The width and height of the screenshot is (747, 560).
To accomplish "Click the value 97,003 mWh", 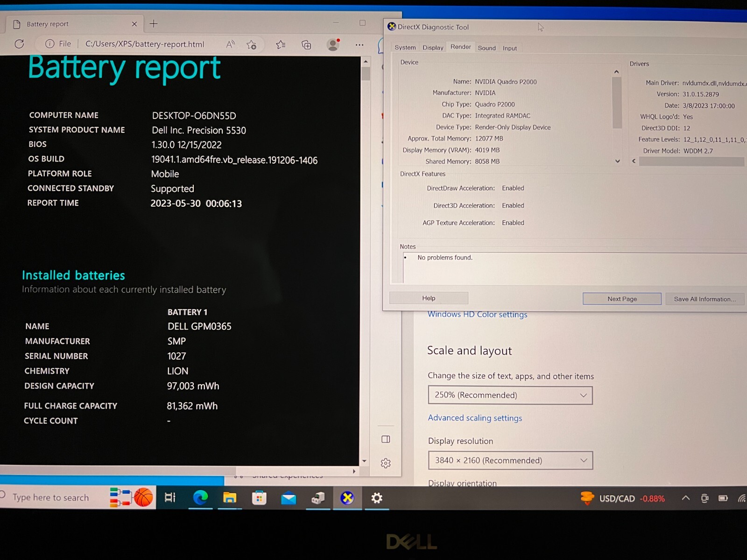I will click(193, 386).
